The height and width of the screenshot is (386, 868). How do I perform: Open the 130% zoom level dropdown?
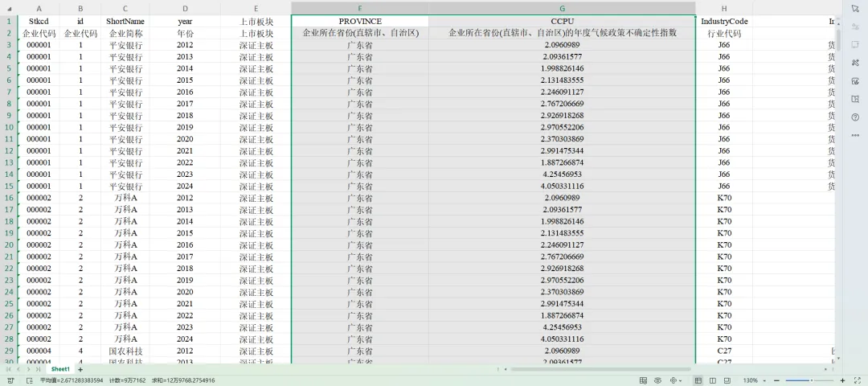tap(753, 380)
